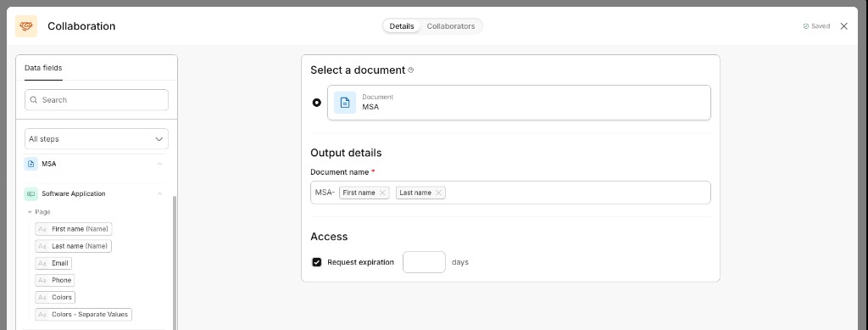868x330 pixels.
Task: Open the All steps dropdown
Action: click(97, 138)
